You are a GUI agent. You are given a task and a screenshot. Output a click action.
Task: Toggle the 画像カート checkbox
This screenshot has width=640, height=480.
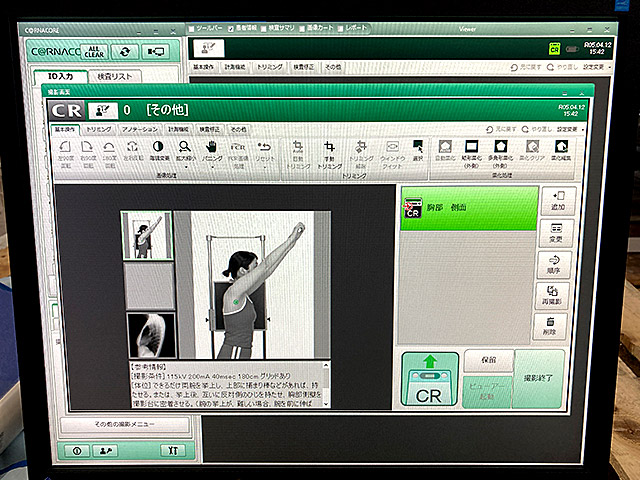[x=302, y=29]
